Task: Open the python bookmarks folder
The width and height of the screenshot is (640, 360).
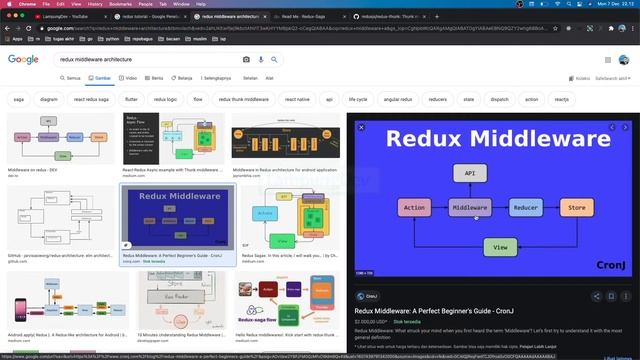Action: (109, 39)
